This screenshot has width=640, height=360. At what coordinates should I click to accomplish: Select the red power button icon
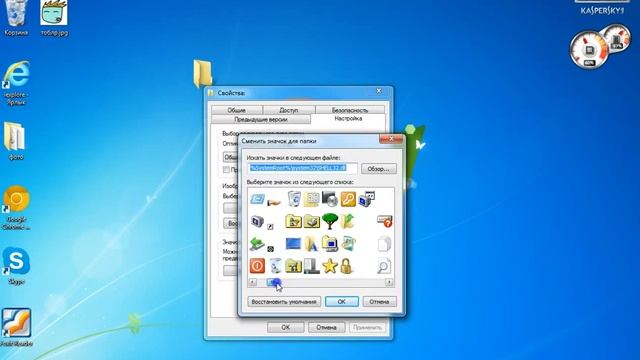257,266
